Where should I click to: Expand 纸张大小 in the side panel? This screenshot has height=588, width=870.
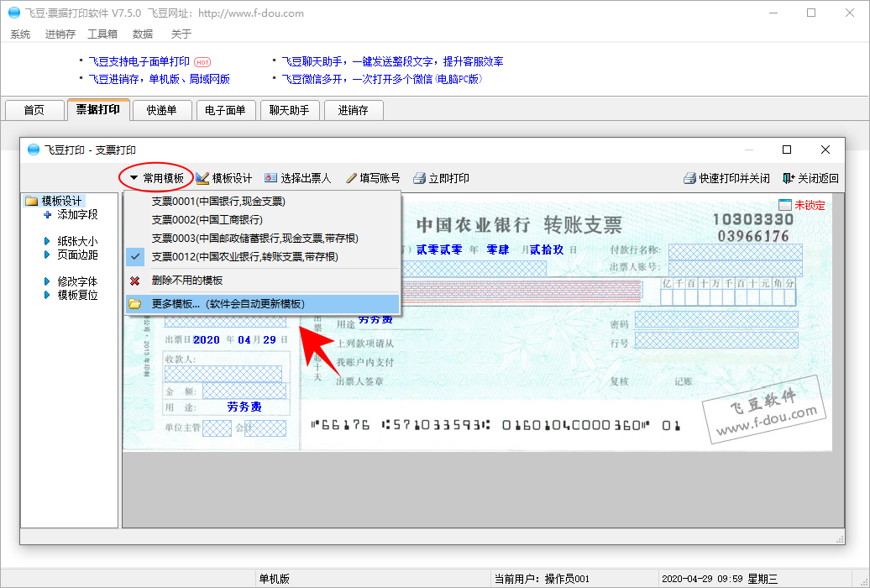click(47, 242)
